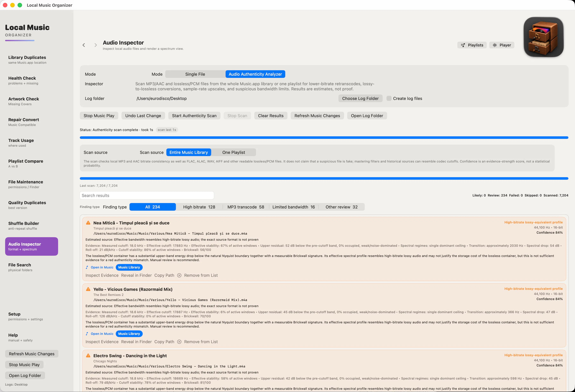This screenshot has height=392, width=575.
Task: Click the Playlists music-note list icon
Action: [x=463, y=45]
